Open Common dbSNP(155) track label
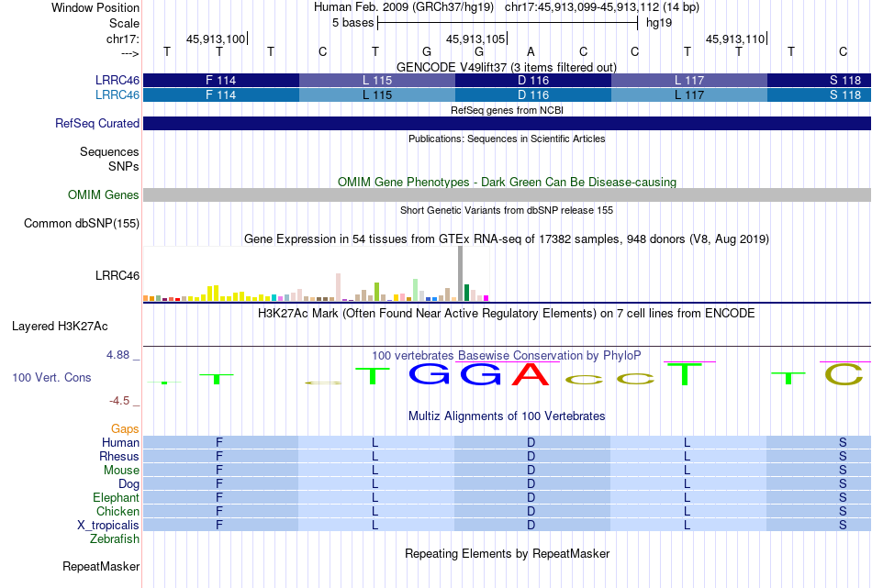 tap(82, 224)
